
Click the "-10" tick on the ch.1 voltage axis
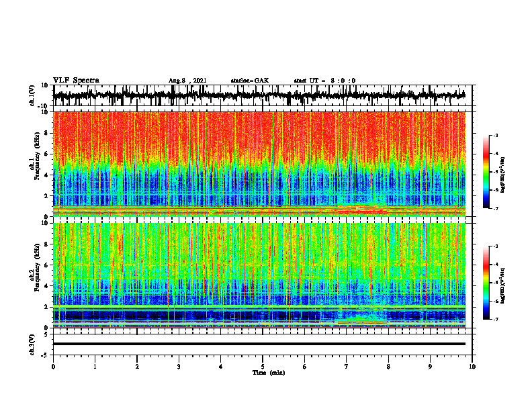pos(44,106)
